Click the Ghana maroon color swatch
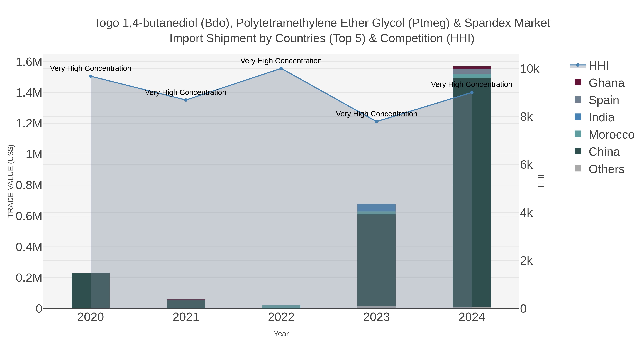Screen dimensions: 644x362 pyautogui.click(x=578, y=82)
